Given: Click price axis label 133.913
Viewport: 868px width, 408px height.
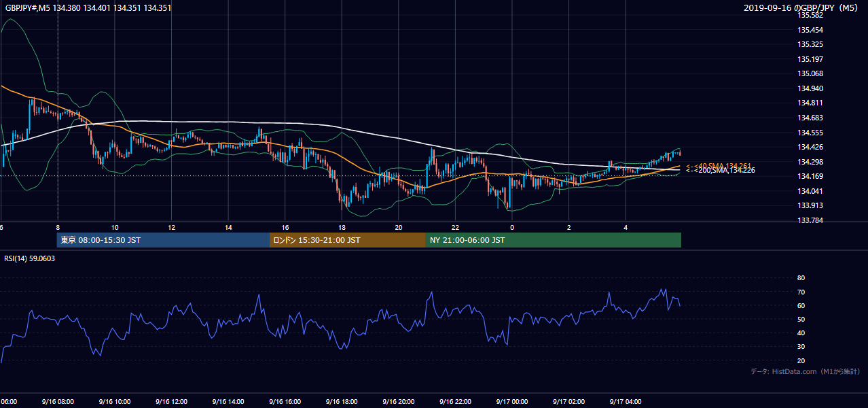Looking at the screenshot, I should point(811,206).
